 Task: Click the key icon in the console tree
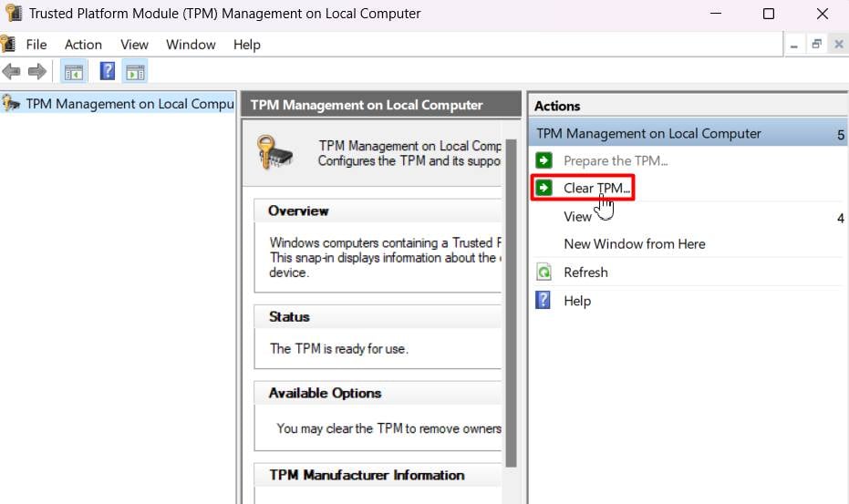point(10,103)
